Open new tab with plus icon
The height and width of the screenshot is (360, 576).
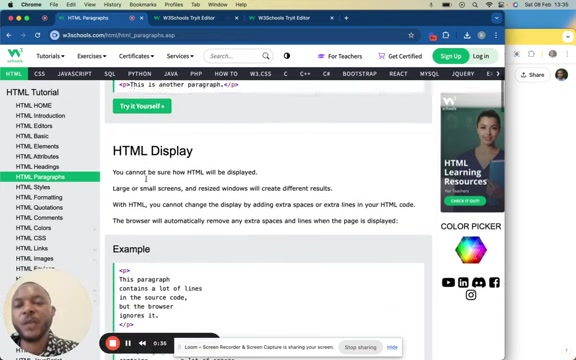346,18
